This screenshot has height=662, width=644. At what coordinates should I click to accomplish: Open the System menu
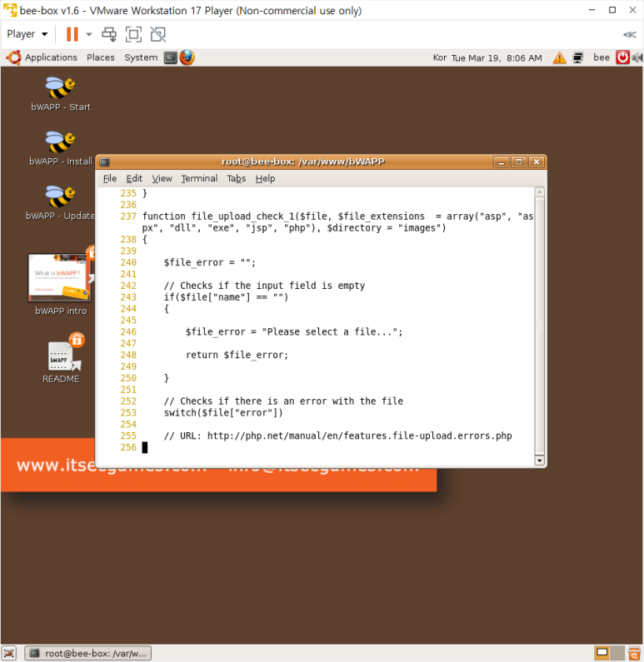click(x=141, y=57)
